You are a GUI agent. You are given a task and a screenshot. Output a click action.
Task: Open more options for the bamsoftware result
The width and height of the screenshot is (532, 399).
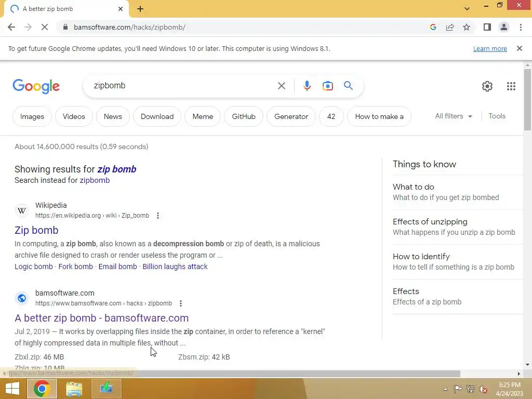pyautogui.click(x=181, y=303)
